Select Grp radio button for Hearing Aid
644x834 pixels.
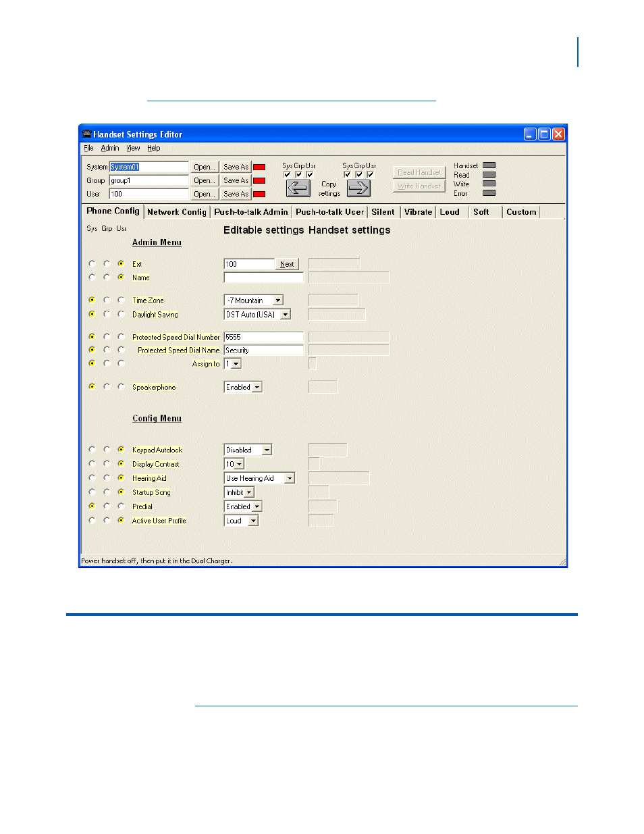click(107, 477)
